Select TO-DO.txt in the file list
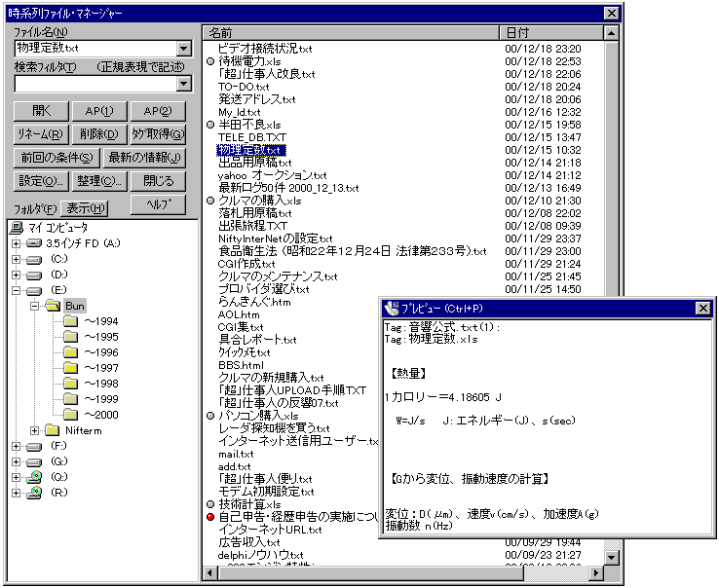 (x=244, y=87)
